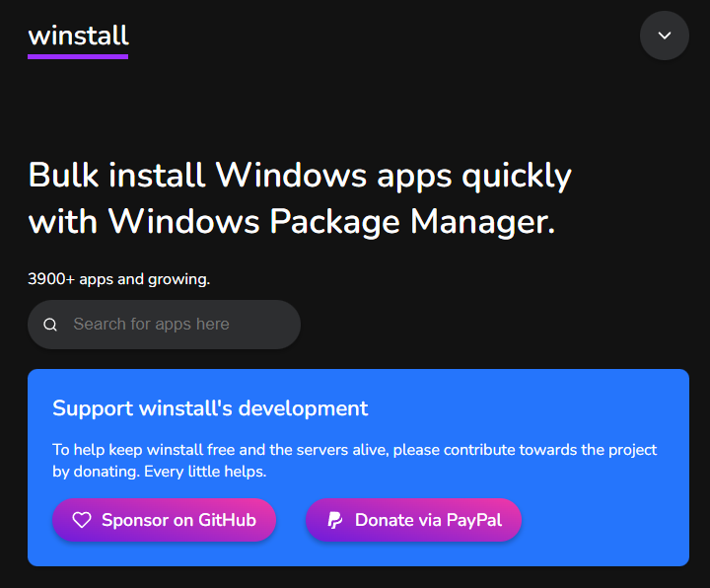The width and height of the screenshot is (710, 588).
Task: Click the PayPal logo icon
Action: 334,520
